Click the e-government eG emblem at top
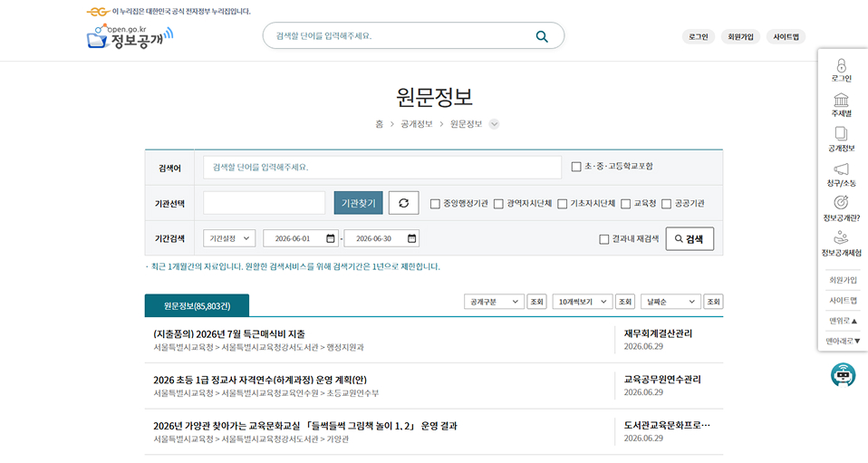The width and height of the screenshot is (868, 463). coord(99,12)
